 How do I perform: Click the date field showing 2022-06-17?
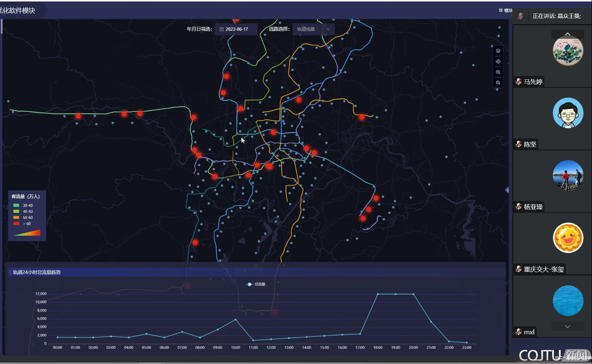237,29
